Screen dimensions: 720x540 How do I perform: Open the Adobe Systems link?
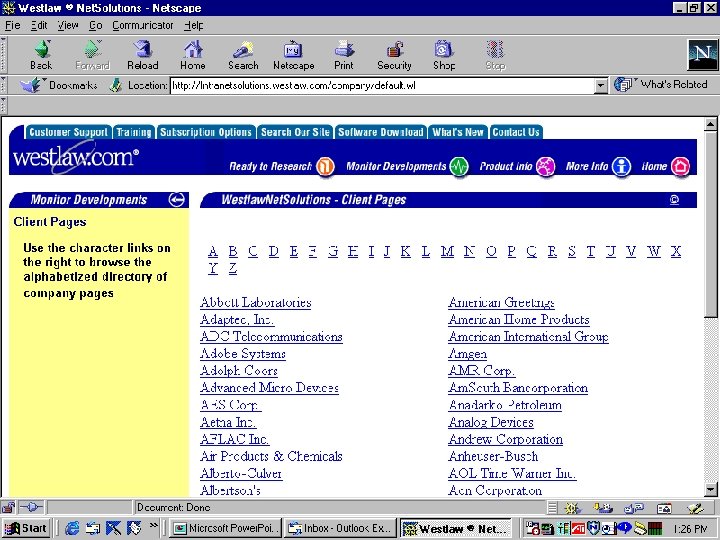(x=243, y=354)
